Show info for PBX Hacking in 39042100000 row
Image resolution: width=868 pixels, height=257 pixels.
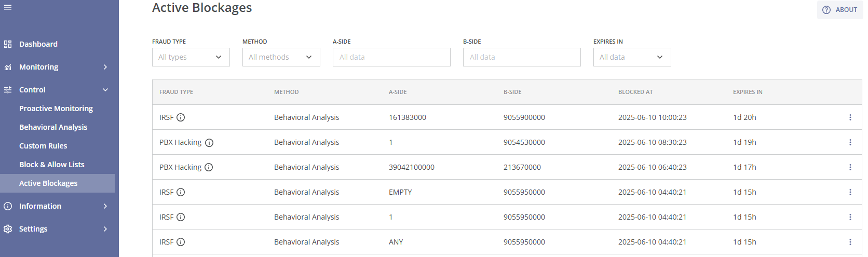click(x=209, y=167)
